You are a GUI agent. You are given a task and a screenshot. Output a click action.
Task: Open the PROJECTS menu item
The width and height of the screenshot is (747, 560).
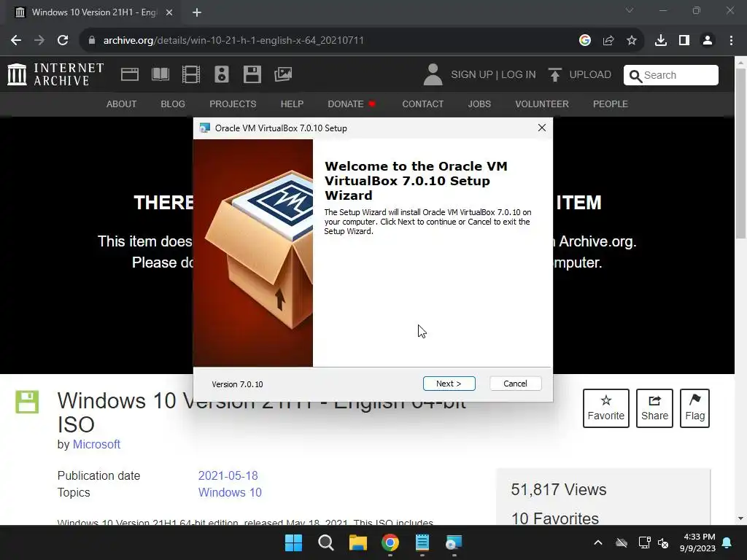pyautogui.click(x=233, y=104)
